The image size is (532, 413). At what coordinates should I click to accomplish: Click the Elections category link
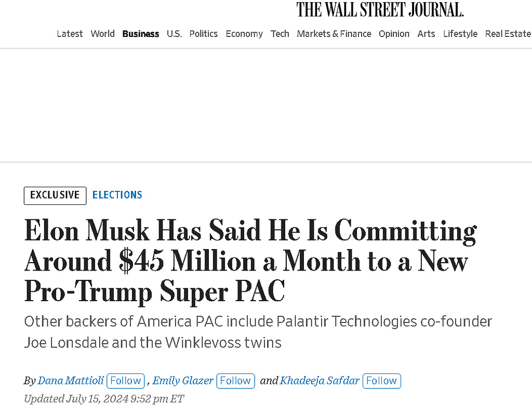(117, 195)
